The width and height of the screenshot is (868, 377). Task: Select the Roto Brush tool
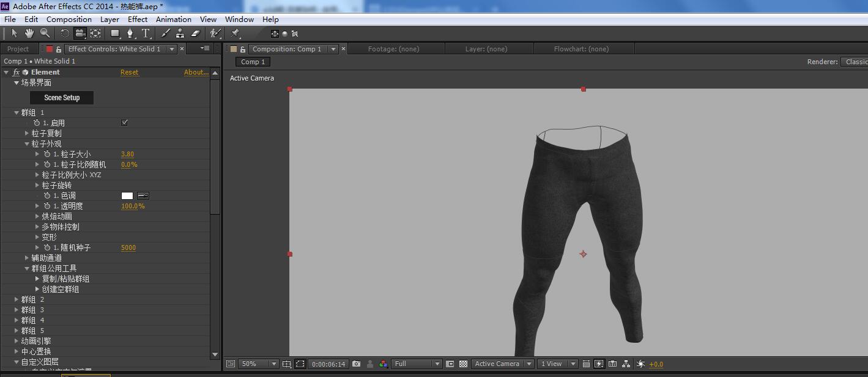tap(215, 33)
